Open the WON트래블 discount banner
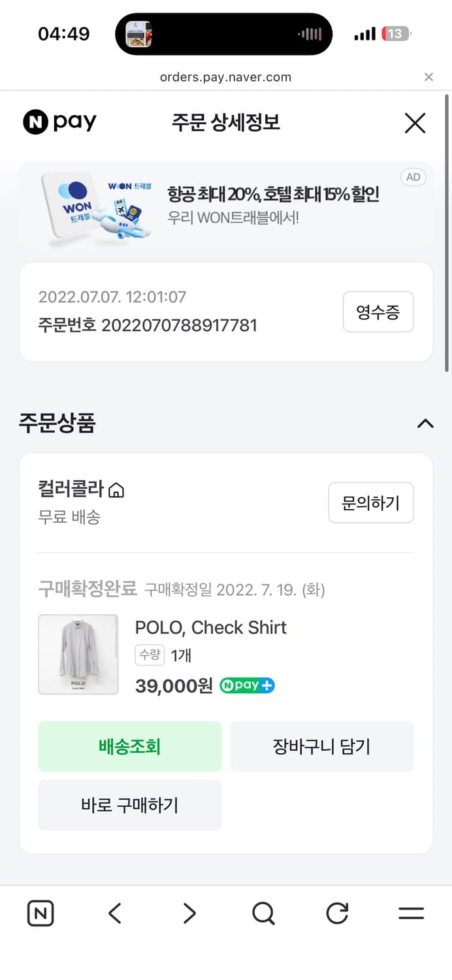The height and width of the screenshot is (980, 452). 226,206
